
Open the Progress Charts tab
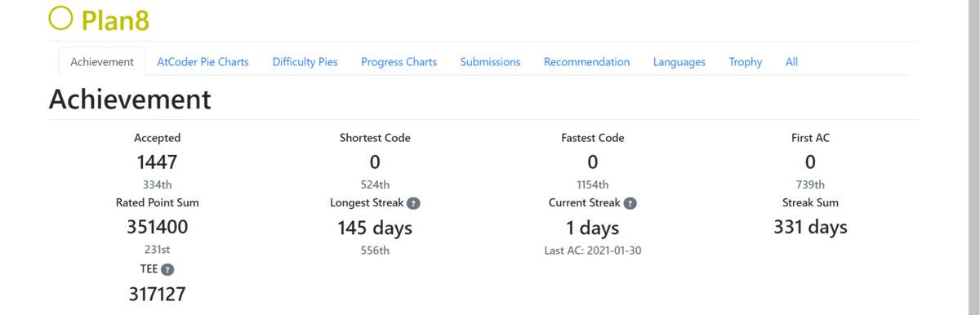click(x=399, y=62)
